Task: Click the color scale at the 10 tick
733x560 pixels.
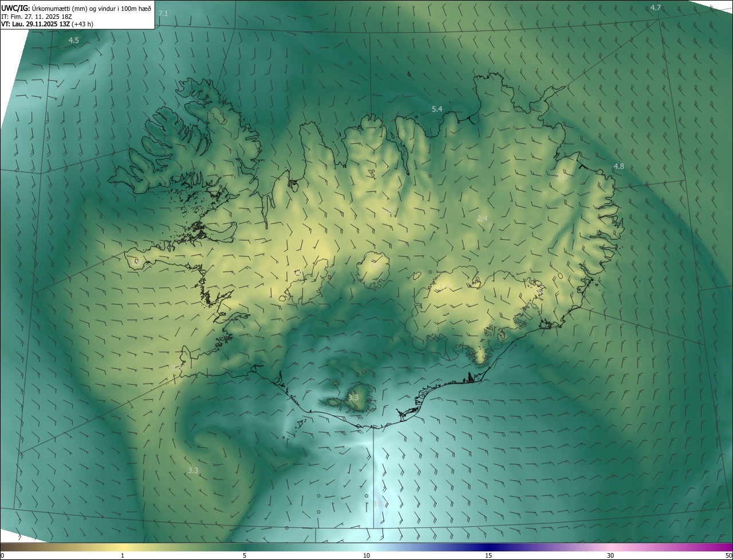Action: coord(366,555)
